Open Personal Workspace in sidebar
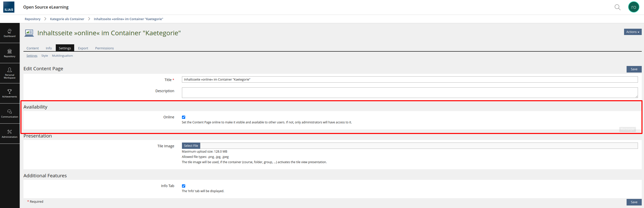The height and width of the screenshot is (208, 644). (x=10, y=73)
